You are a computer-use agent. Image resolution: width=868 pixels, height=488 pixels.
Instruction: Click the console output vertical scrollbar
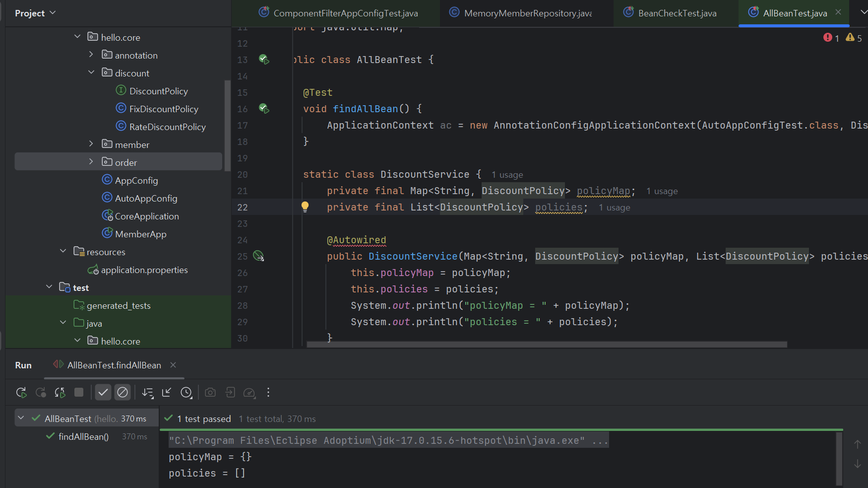pyautogui.click(x=839, y=459)
